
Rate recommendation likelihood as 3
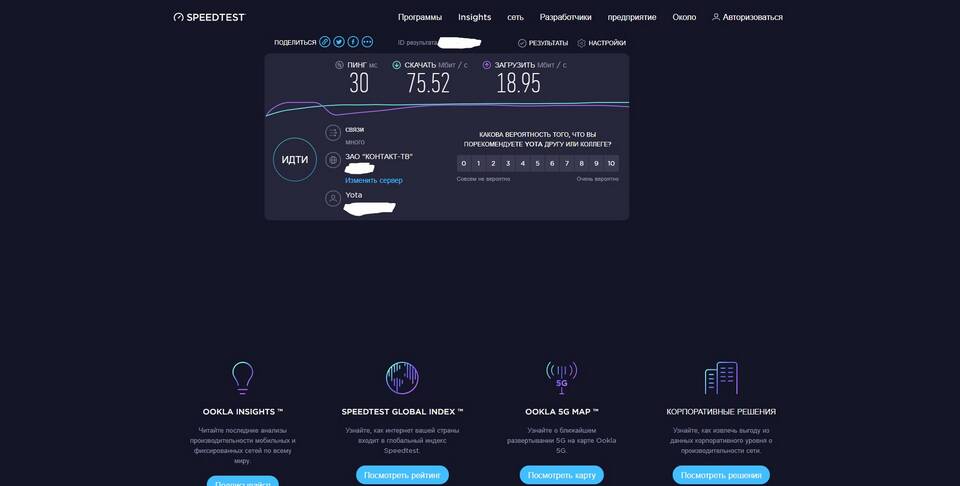508,163
